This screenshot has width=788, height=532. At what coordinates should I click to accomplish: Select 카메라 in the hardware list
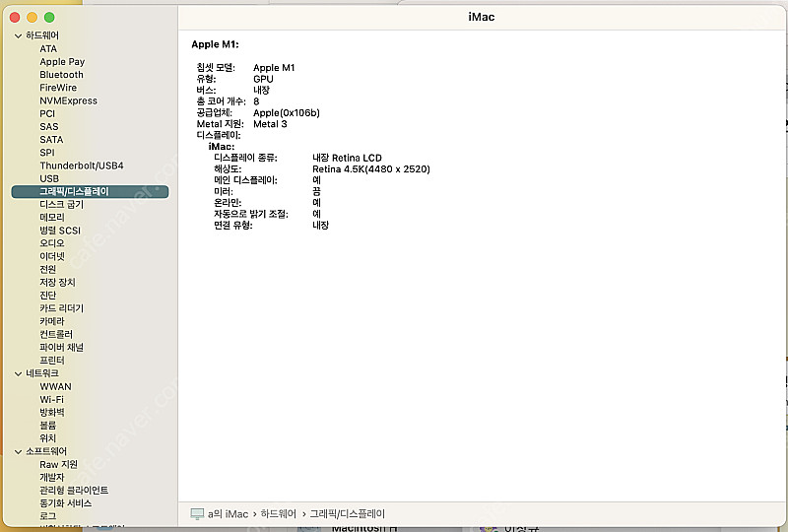point(52,321)
